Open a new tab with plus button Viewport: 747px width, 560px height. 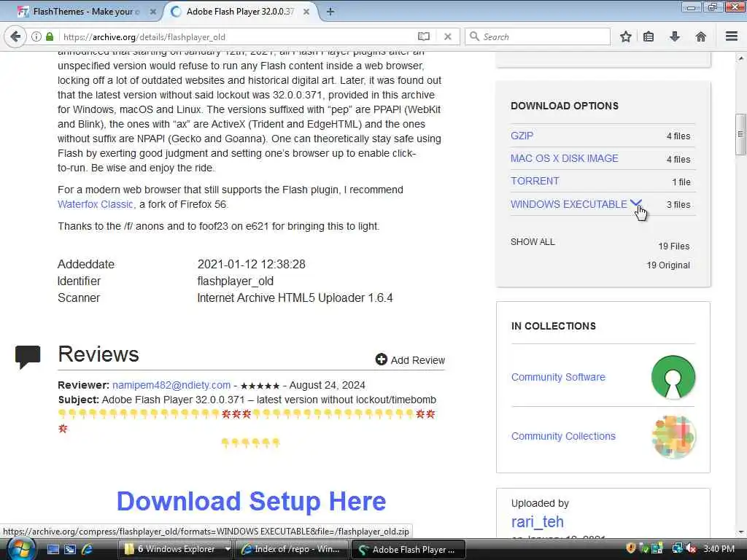330,12
